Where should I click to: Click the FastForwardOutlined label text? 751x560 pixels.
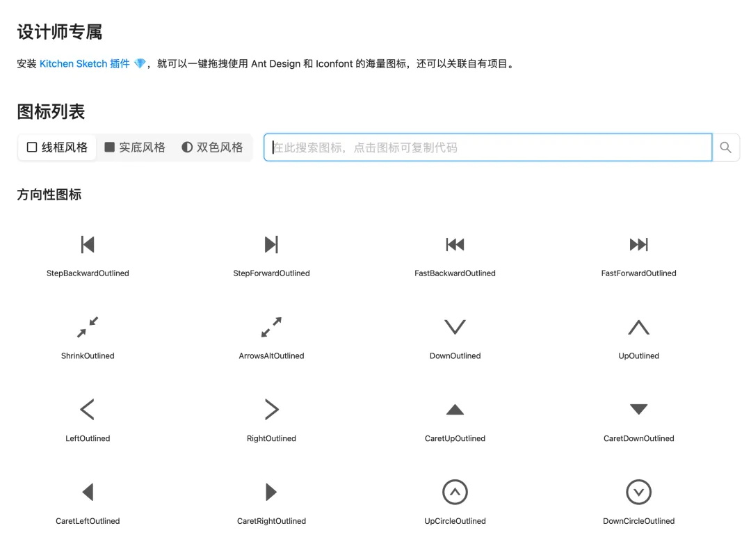tap(638, 273)
